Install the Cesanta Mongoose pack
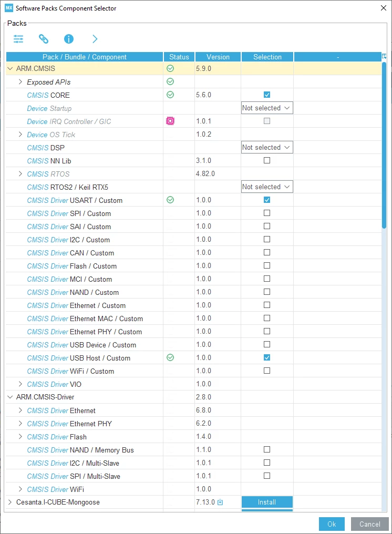 click(267, 502)
